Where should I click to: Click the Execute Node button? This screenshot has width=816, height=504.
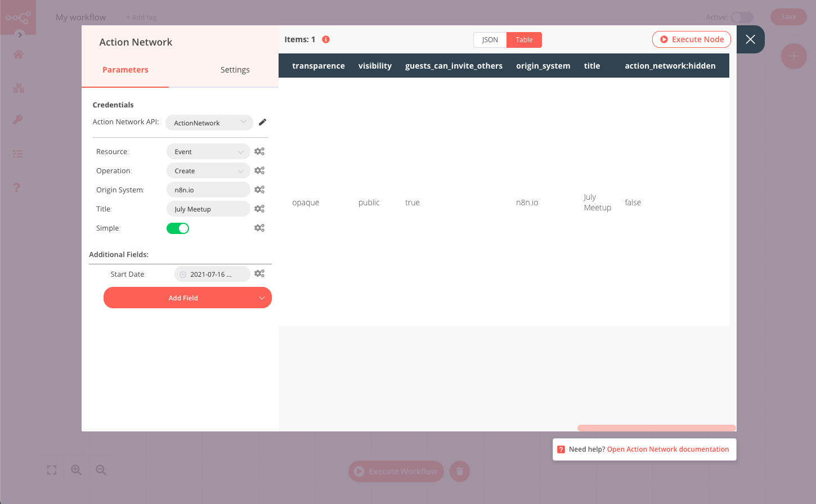[691, 39]
